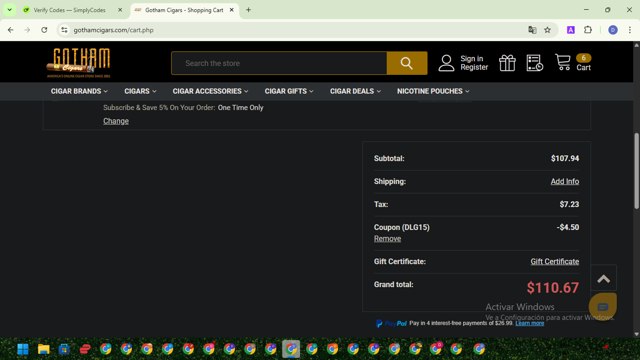Viewport: 640px width, 360px height.
Task: Go back to the previous page
Action: tap(11, 30)
